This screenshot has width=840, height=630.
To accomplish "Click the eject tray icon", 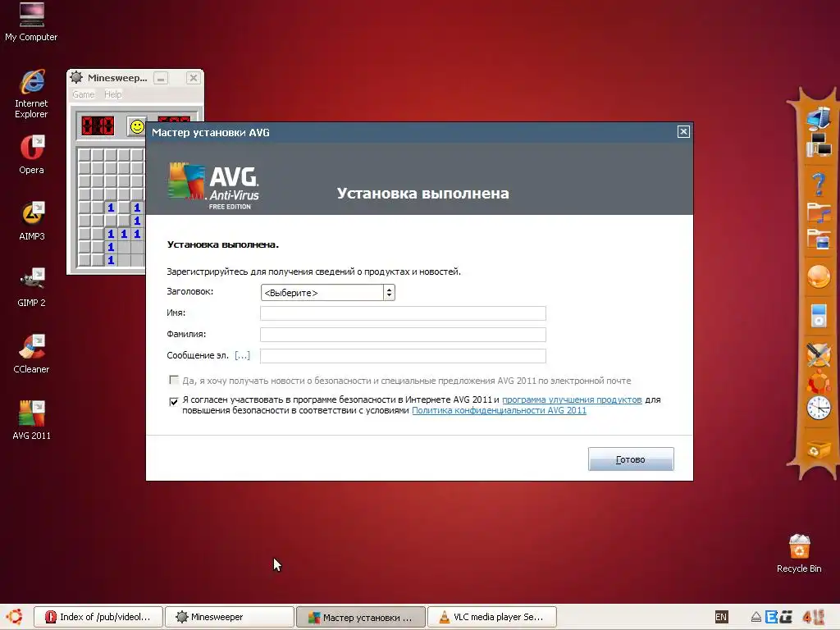I will click(756, 617).
